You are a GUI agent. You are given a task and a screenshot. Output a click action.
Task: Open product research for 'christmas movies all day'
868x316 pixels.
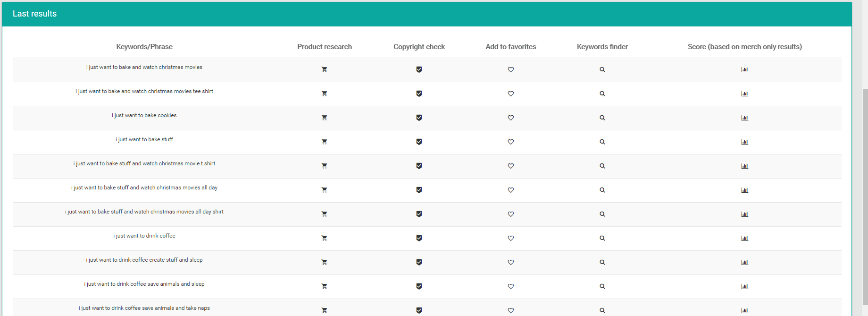tap(324, 190)
